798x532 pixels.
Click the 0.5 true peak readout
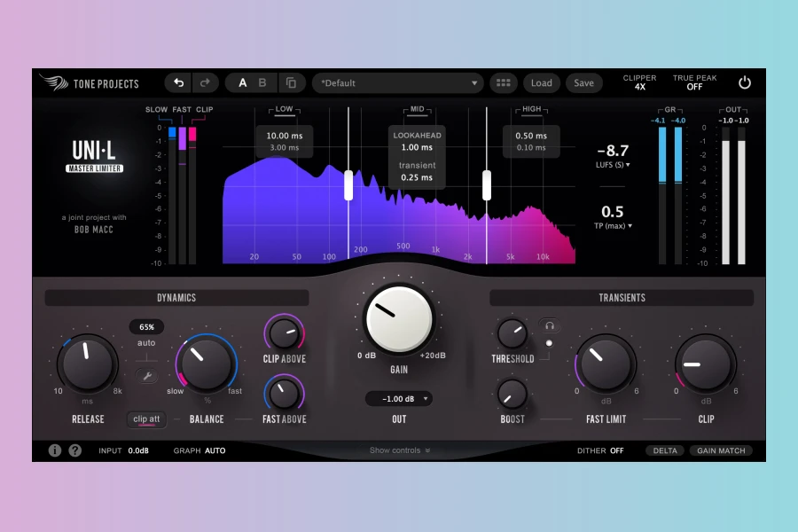[612, 212]
